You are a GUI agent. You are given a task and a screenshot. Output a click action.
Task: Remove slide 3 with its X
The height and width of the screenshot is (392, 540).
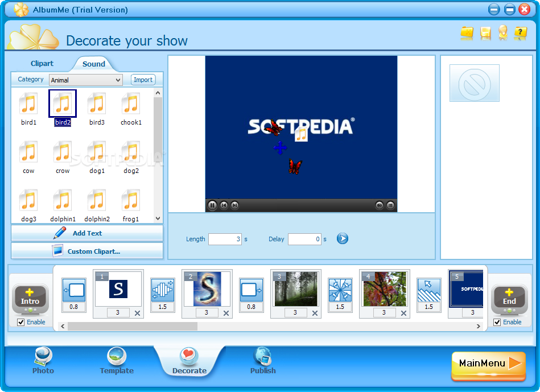point(315,313)
